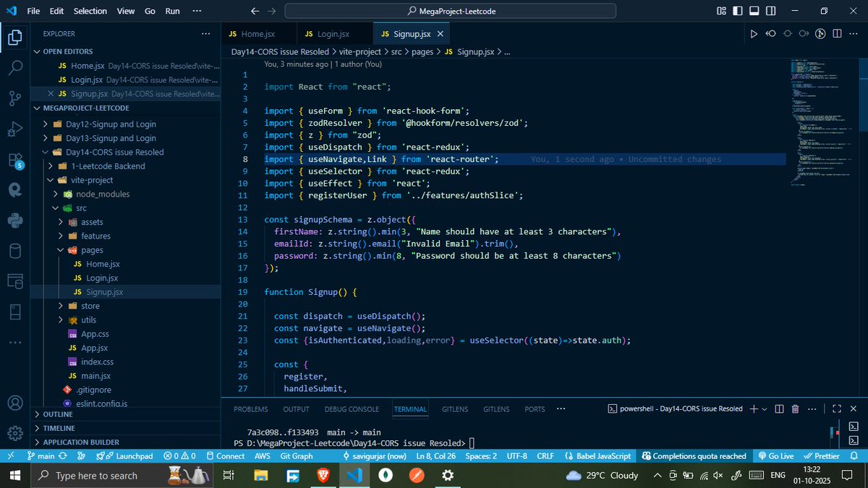Open the Search view in activity bar
The image size is (868, 488).
(x=14, y=68)
